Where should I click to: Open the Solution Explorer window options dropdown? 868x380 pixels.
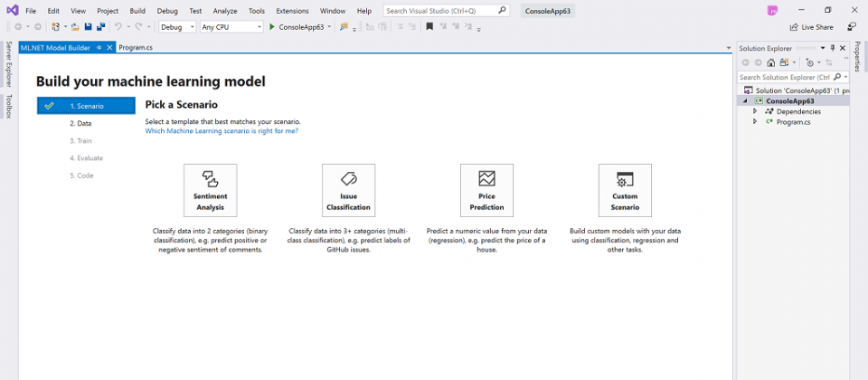823,48
